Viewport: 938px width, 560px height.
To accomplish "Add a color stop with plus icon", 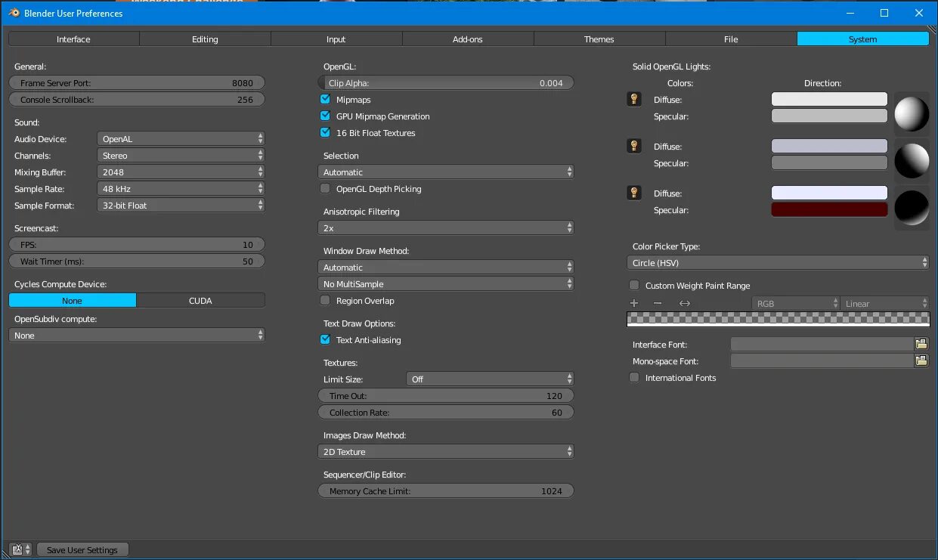I will click(634, 303).
